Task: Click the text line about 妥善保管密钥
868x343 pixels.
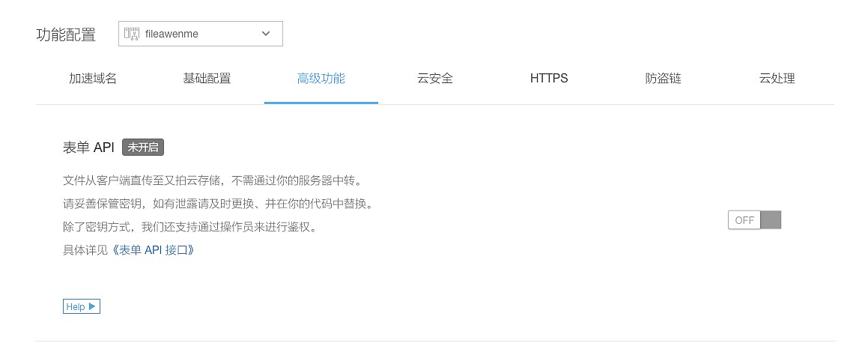Action: [x=217, y=204]
